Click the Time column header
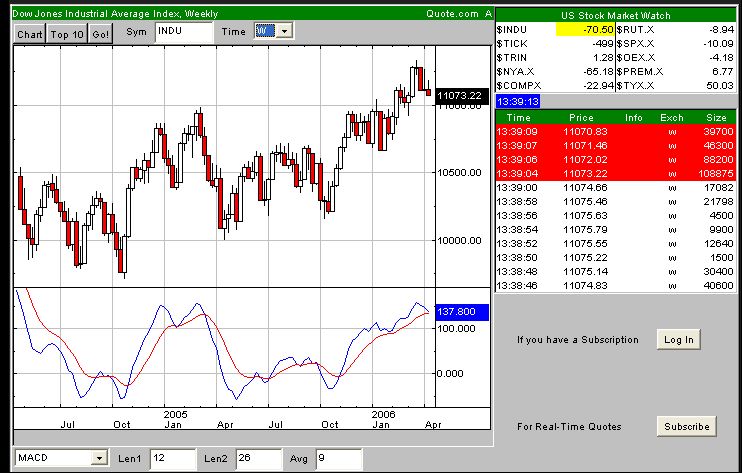 [518, 118]
